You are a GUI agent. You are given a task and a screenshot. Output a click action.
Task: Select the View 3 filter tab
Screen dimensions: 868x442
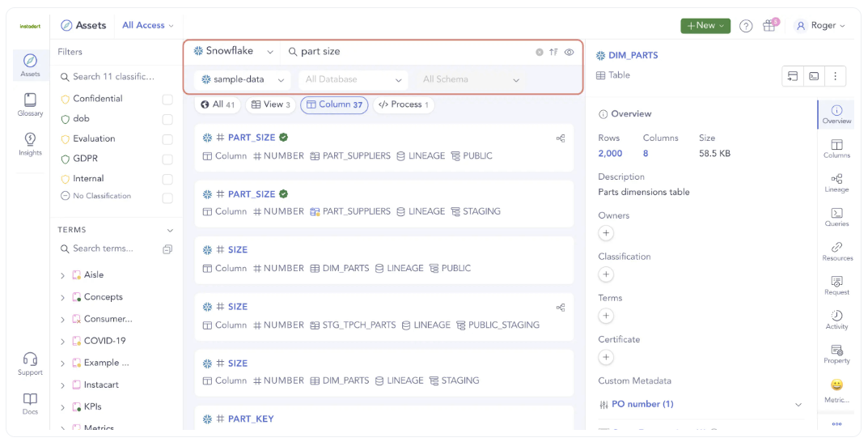(x=270, y=104)
